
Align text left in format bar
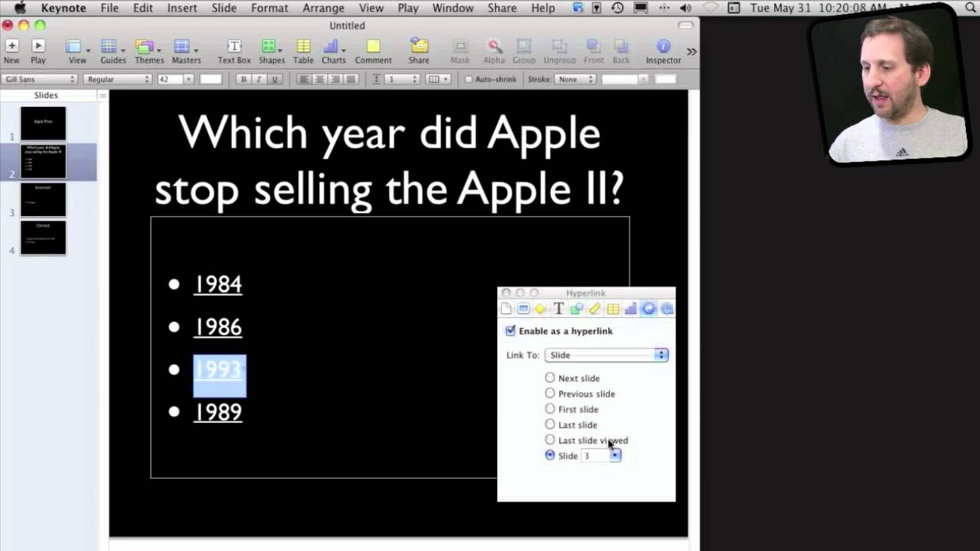(304, 80)
